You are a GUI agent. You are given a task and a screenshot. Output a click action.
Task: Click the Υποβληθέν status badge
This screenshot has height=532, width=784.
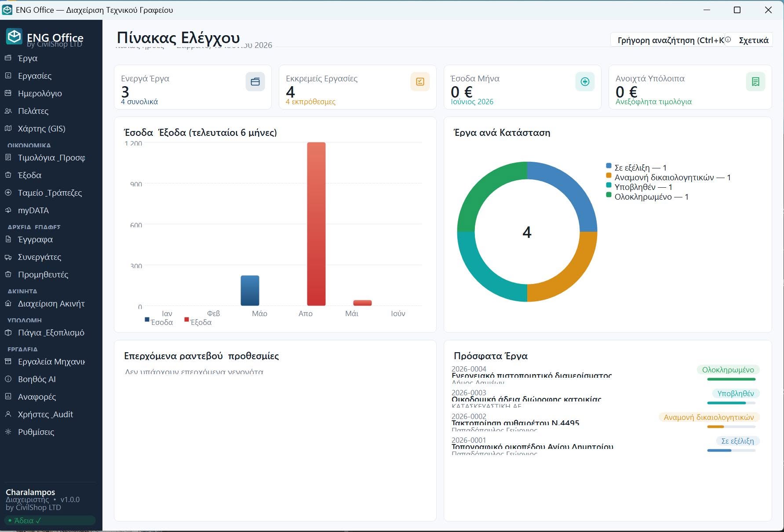point(736,394)
